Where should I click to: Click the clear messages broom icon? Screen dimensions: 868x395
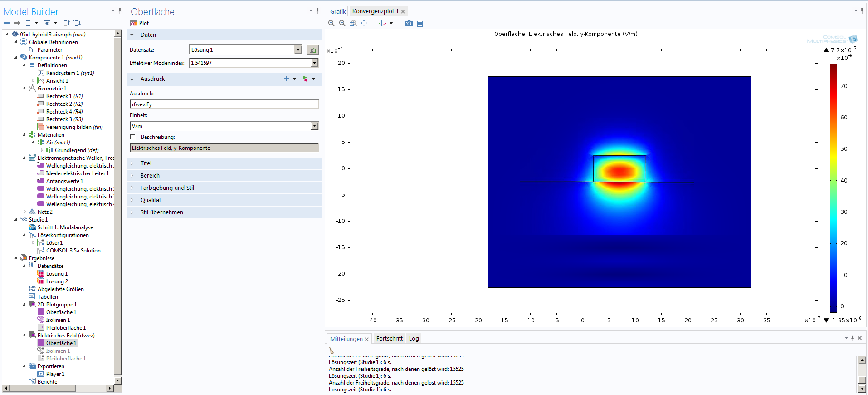pyautogui.click(x=332, y=351)
